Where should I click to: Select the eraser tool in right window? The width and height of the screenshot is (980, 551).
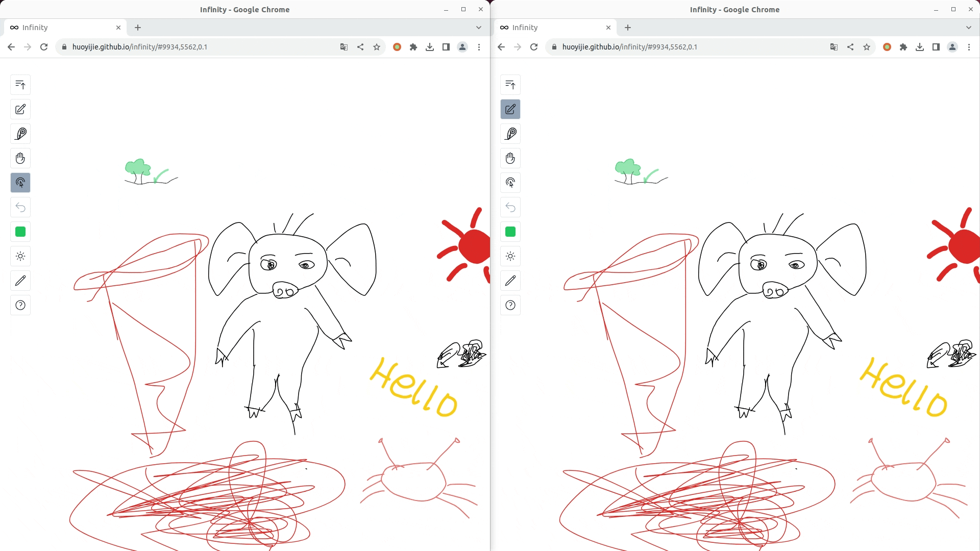510,134
